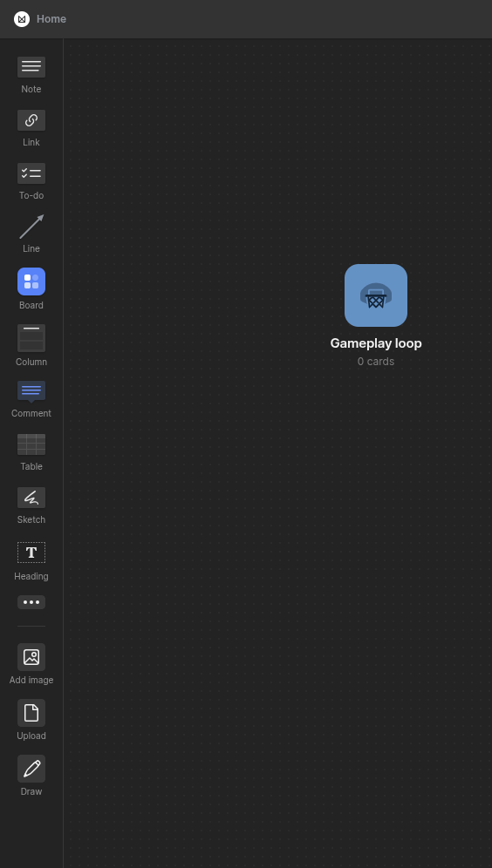
Task: Go to Home breadcrumb link
Action: coord(51,19)
